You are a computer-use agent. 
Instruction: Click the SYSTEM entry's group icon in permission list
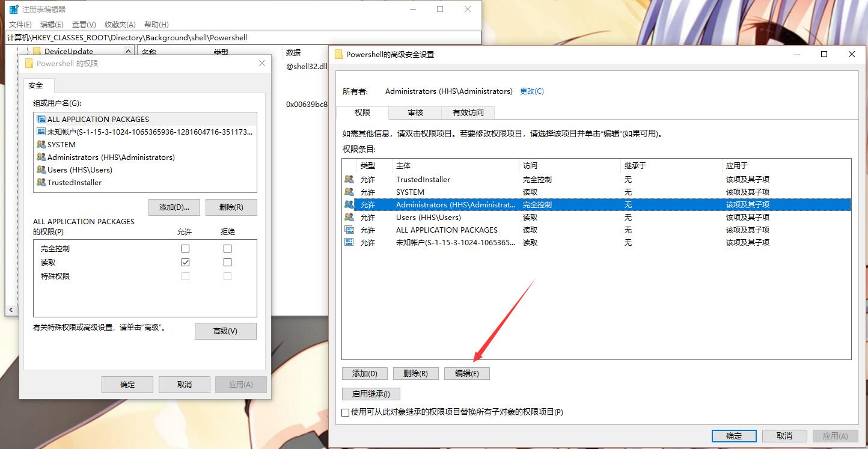[349, 192]
